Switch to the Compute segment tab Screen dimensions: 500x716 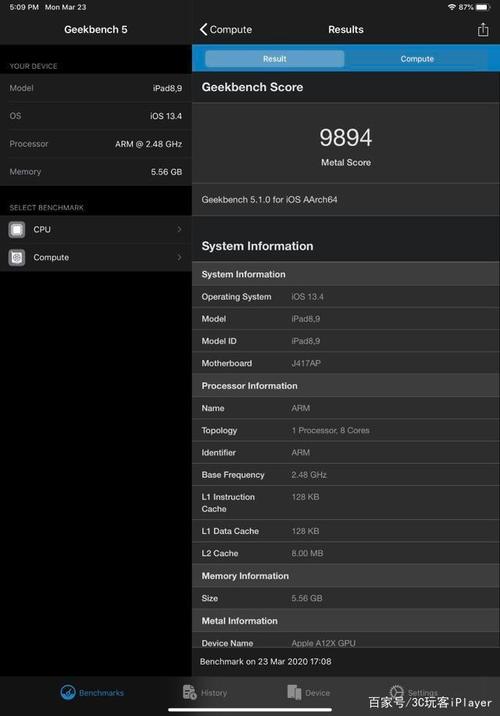417,59
